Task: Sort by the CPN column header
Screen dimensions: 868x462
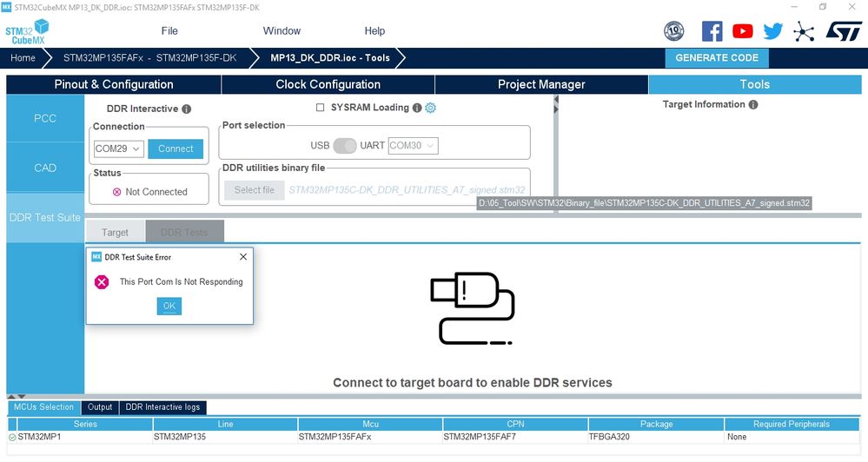Action: pyautogui.click(x=515, y=425)
